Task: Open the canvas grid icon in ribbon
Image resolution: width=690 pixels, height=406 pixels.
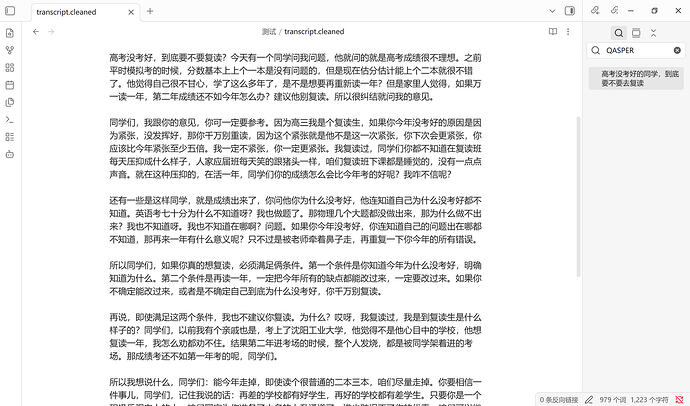Action: [10, 68]
